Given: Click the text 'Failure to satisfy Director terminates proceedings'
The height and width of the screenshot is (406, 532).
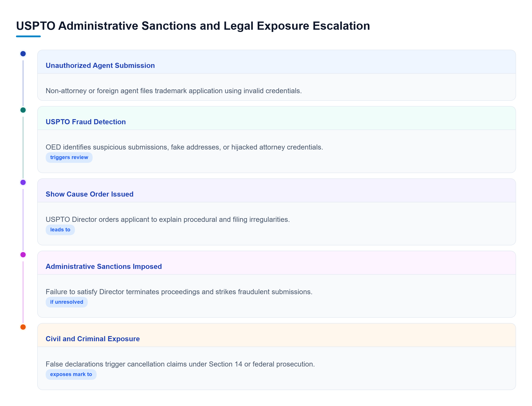Looking at the screenshot, I should [123, 292].
